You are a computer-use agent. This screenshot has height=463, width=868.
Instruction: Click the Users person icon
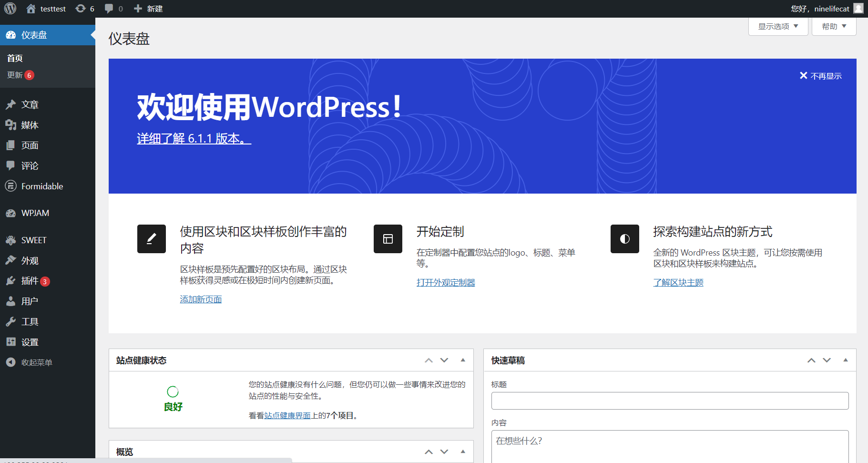coord(10,301)
